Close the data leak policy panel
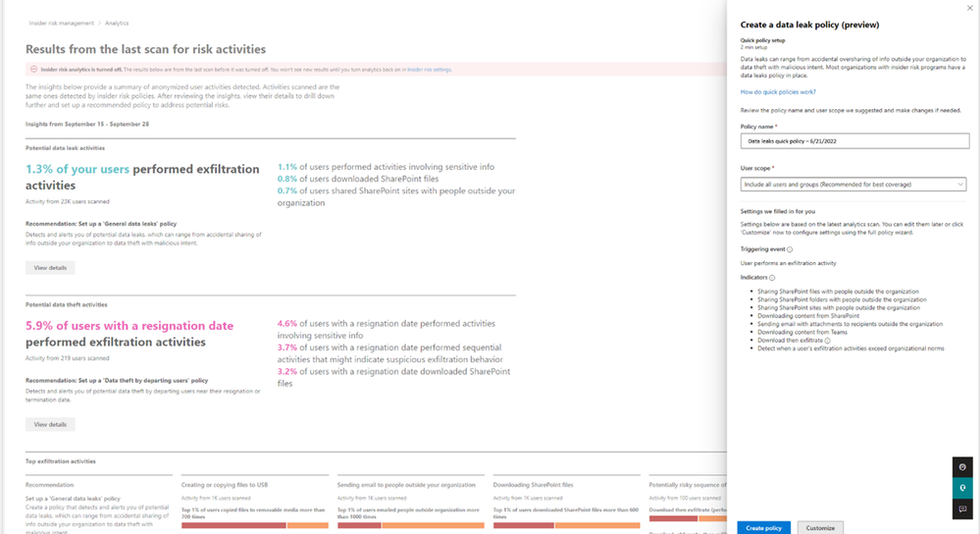This screenshot has width=980, height=534. (970, 8)
